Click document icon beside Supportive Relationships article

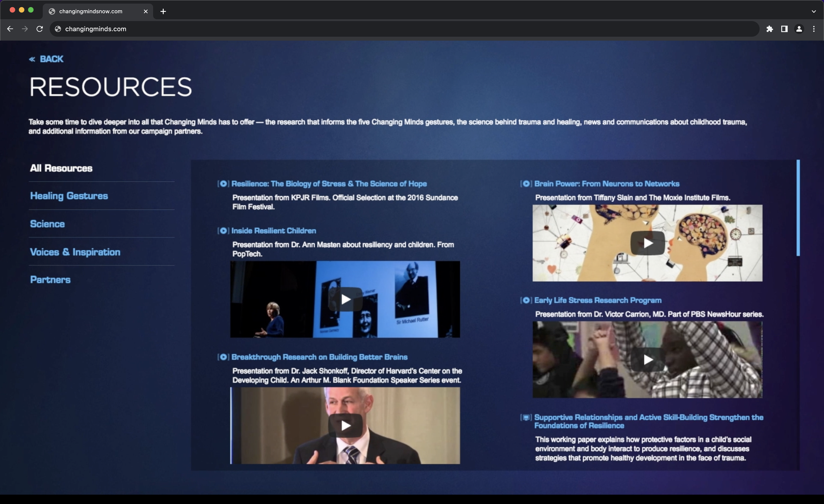tap(526, 417)
